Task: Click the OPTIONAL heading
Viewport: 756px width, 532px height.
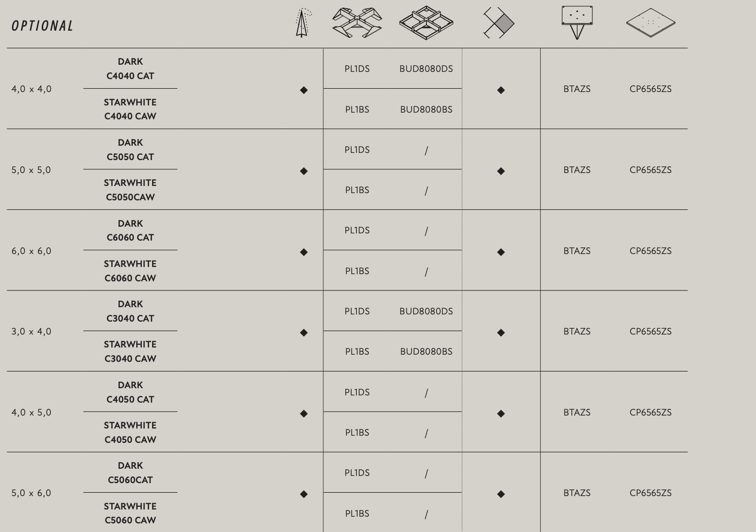Action: [x=43, y=26]
